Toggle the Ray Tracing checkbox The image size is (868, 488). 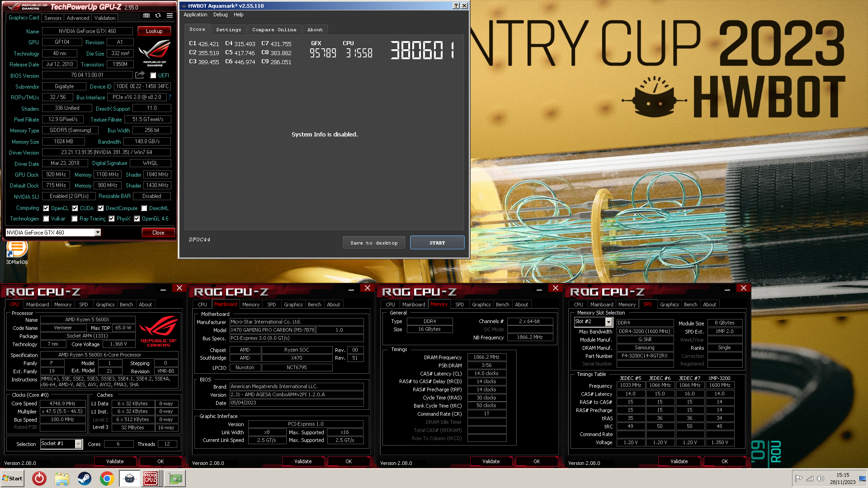75,219
